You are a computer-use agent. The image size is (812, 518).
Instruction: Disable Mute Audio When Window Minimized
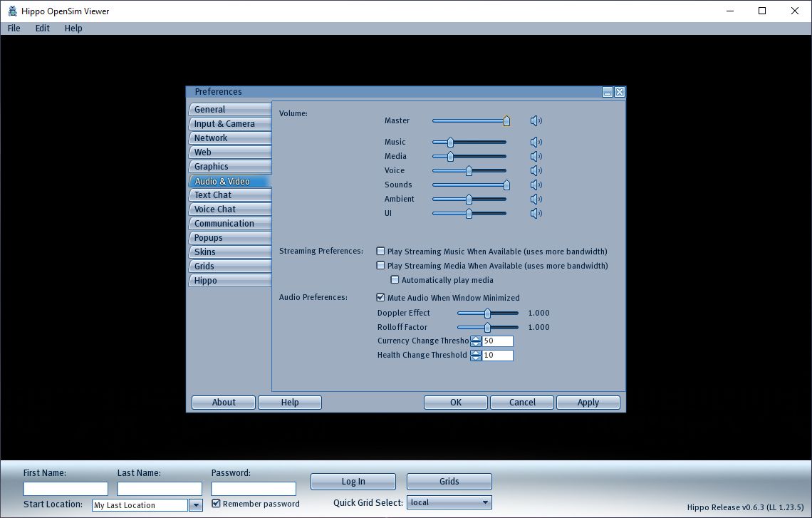tap(381, 298)
